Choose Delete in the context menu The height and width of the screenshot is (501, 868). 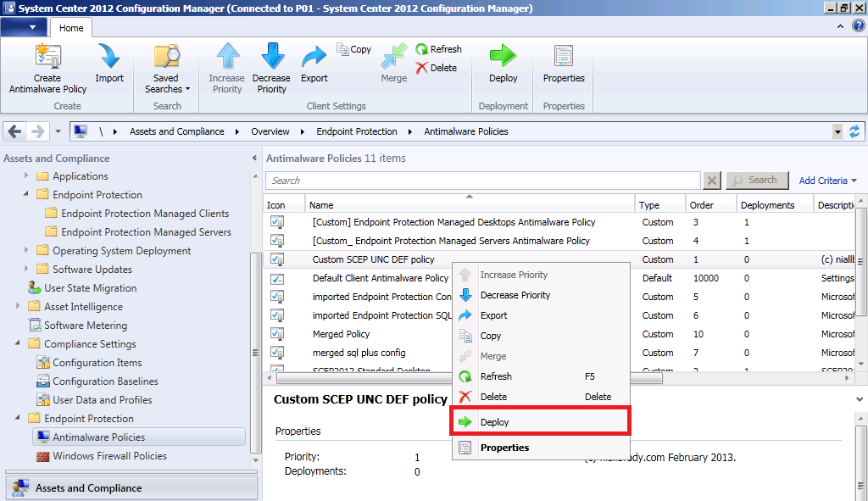click(541, 397)
